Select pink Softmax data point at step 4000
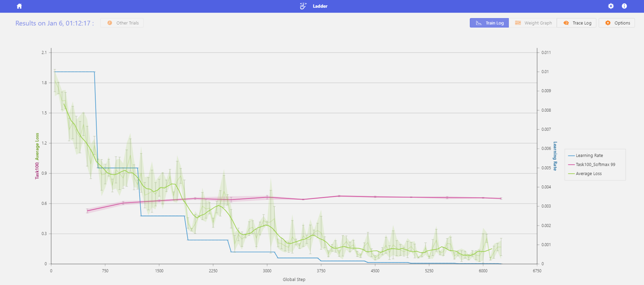Image resolution: width=644 pixels, height=285 pixels. point(339,196)
